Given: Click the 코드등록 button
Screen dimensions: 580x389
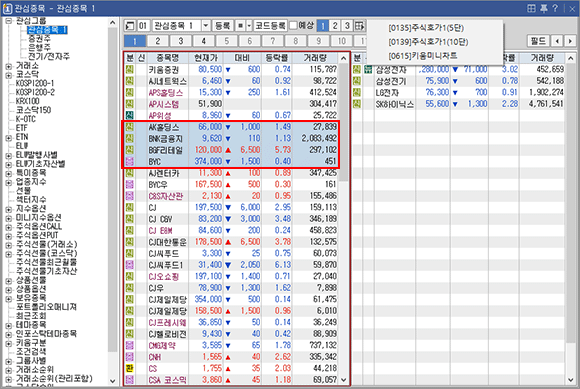Looking at the screenshot, I should pos(270,26).
